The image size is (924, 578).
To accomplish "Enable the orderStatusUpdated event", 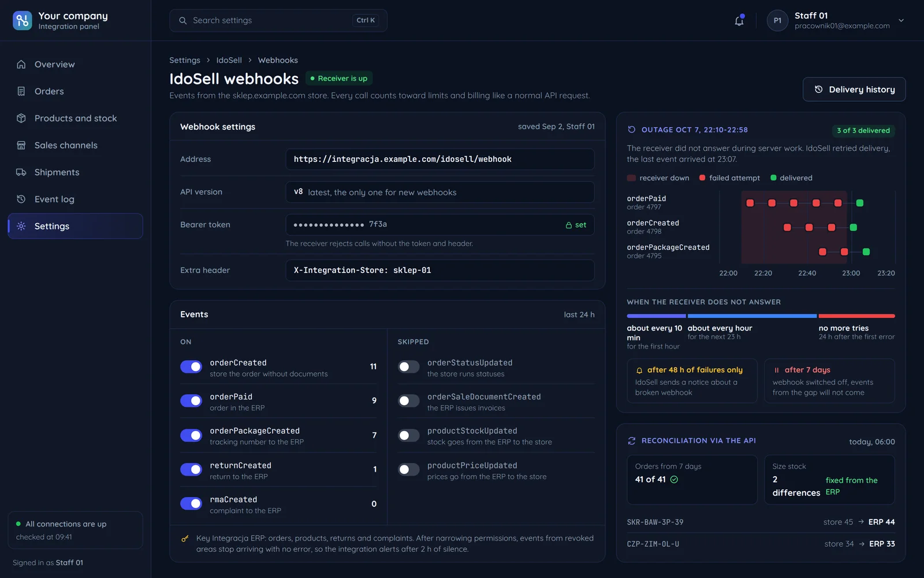I will [409, 366].
